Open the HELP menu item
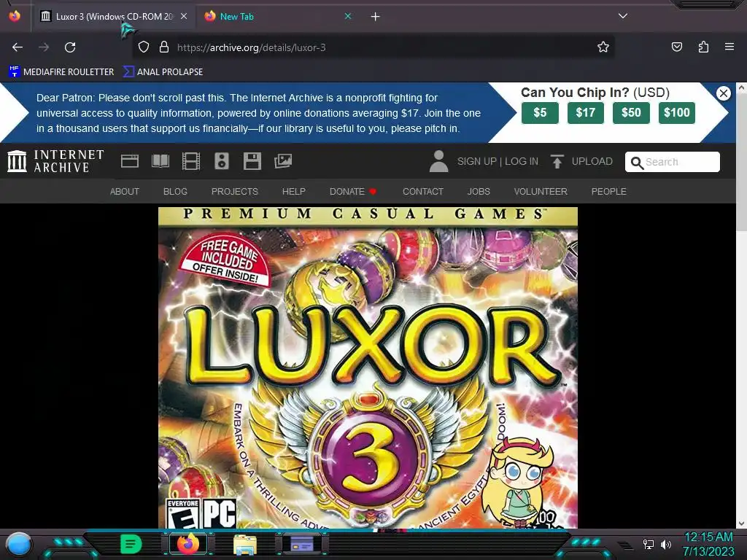 coord(293,192)
